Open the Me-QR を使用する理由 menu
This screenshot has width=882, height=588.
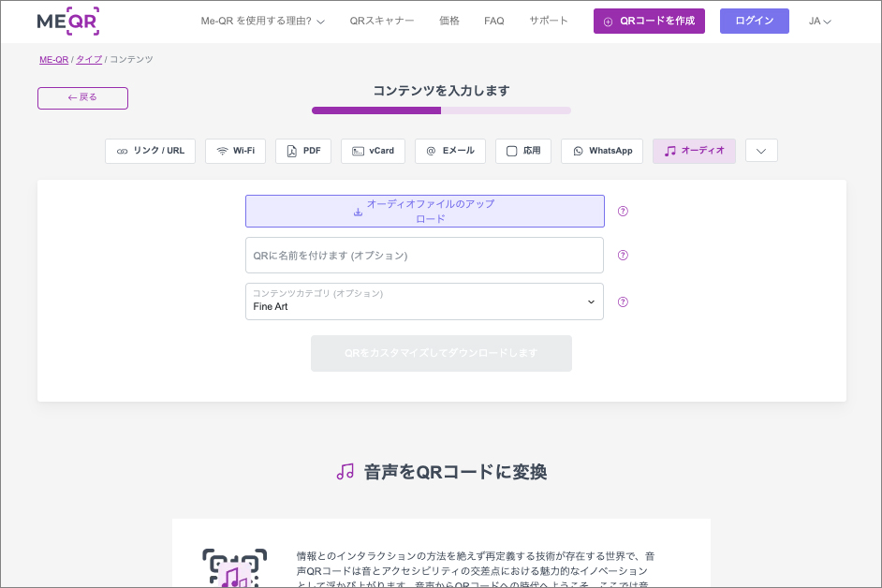pos(263,21)
